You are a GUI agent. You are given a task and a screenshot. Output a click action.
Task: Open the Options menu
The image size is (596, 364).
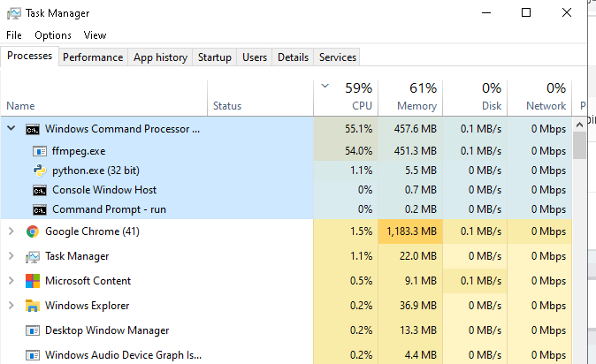coord(53,35)
